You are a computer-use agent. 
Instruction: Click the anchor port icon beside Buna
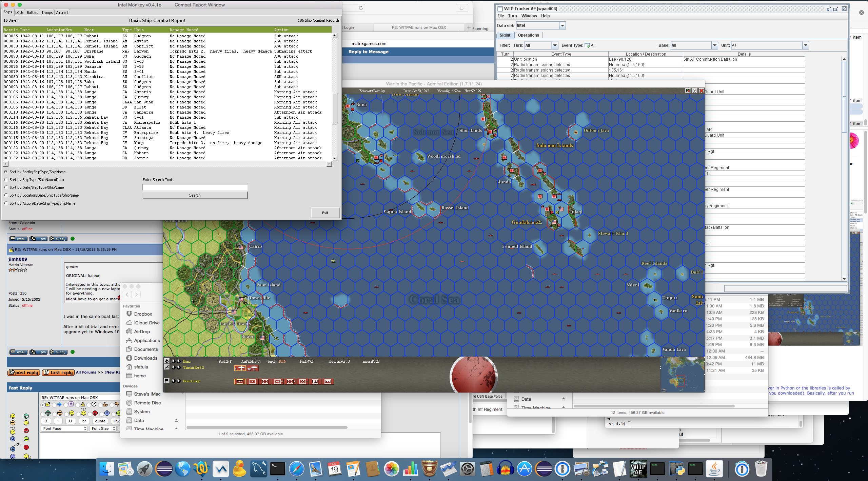tap(167, 361)
